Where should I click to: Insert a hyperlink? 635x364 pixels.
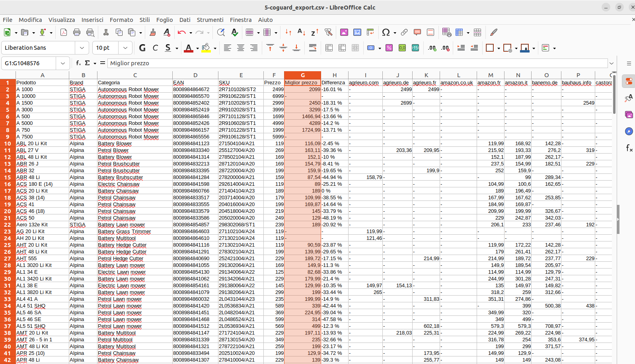(404, 32)
